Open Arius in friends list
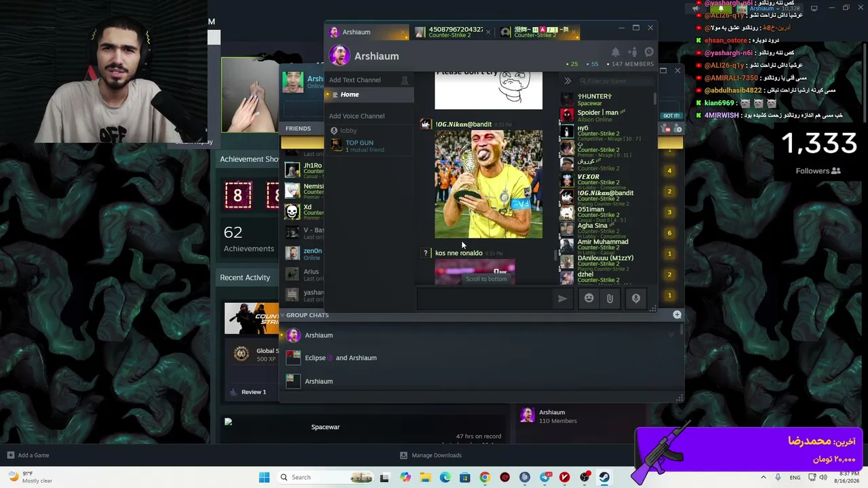Screen dimensions: 868x488 (304, 274)
